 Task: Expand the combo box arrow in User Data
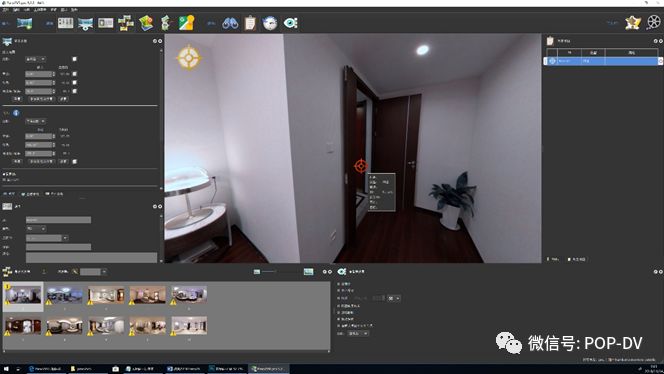click(65, 238)
